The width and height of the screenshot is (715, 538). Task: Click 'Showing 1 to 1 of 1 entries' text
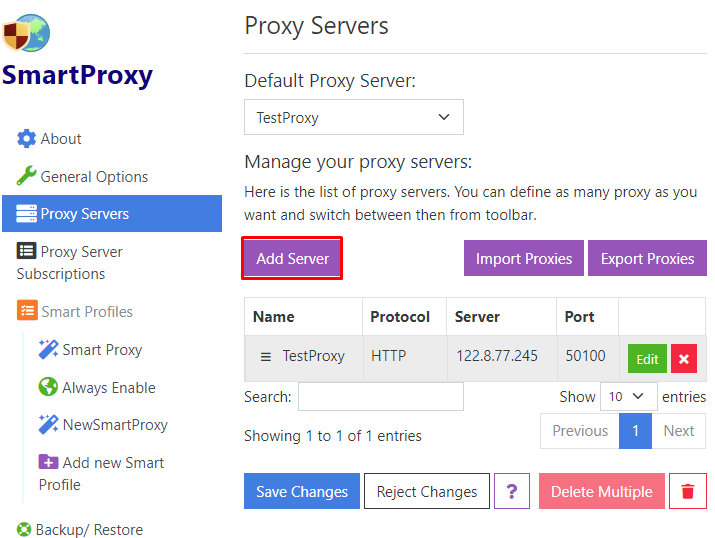(333, 436)
